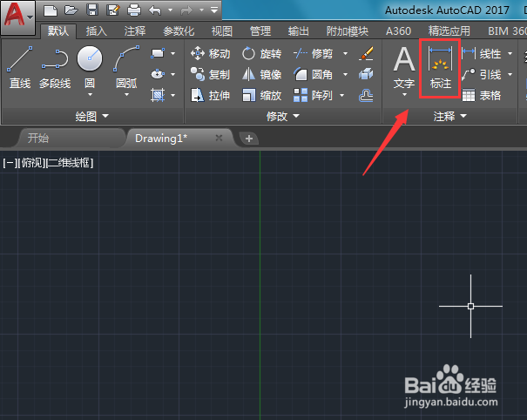Select the 旋转 rotate tool
The width and height of the screenshot is (527, 420).
click(x=261, y=53)
